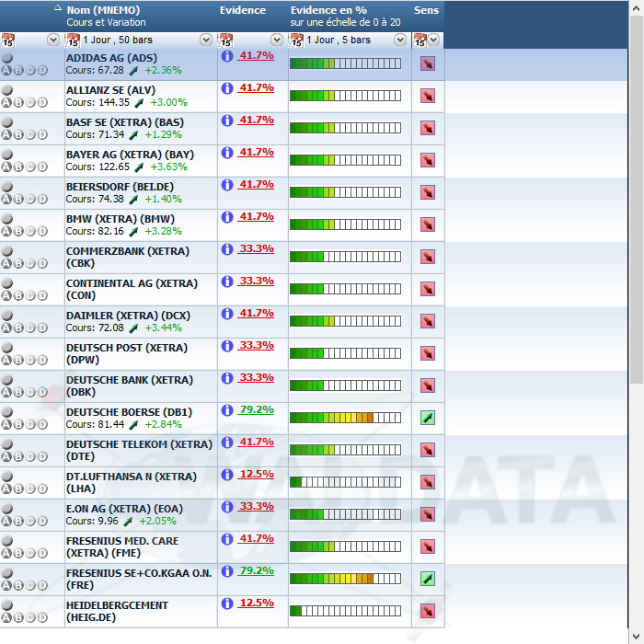Open Sens column period dropdown
This screenshot has height=644, width=644.
[433, 40]
